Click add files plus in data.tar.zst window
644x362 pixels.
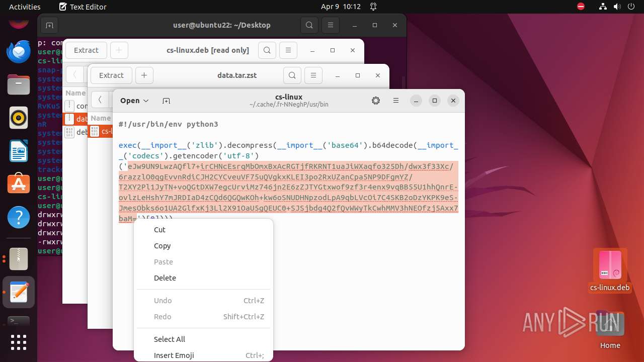tap(144, 75)
